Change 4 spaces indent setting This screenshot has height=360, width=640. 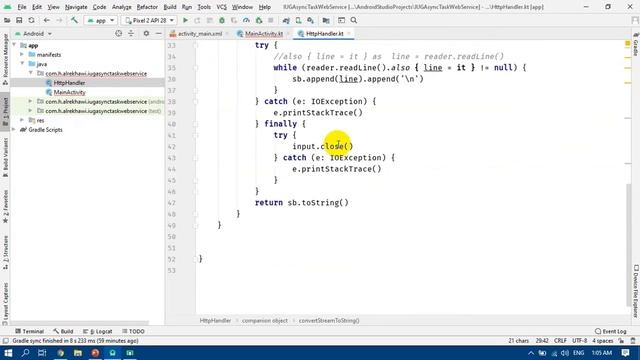602,340
